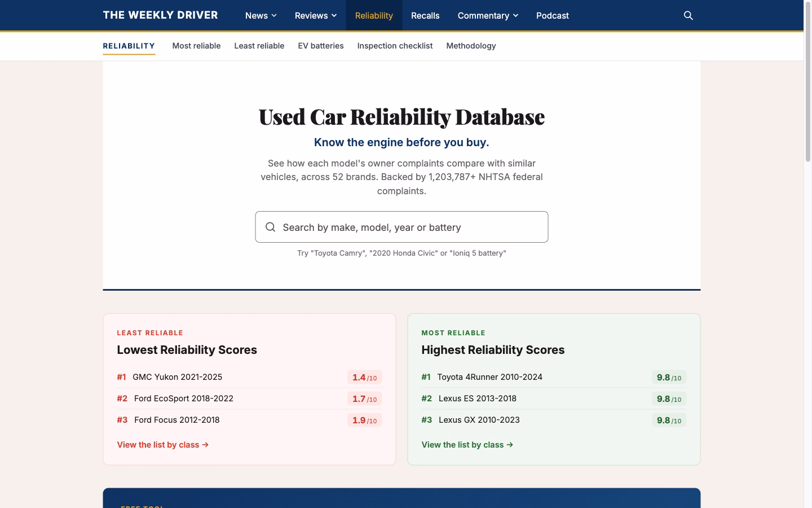This screenshot has width=812, height=508.
Task: Click the 1.4/10 score badge
Action: click(364, 378)
